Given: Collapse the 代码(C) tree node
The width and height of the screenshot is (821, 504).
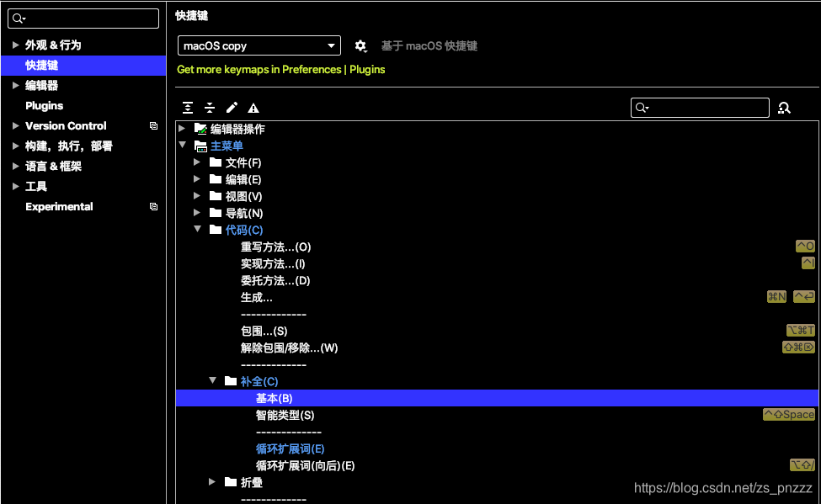Looking at the screenshot, I should (197, 229).
